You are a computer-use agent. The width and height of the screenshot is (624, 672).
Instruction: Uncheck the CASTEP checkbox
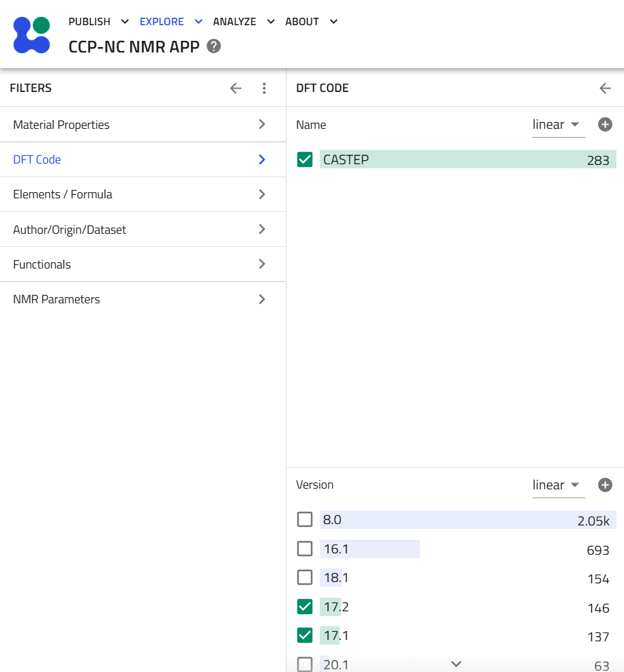305,159
